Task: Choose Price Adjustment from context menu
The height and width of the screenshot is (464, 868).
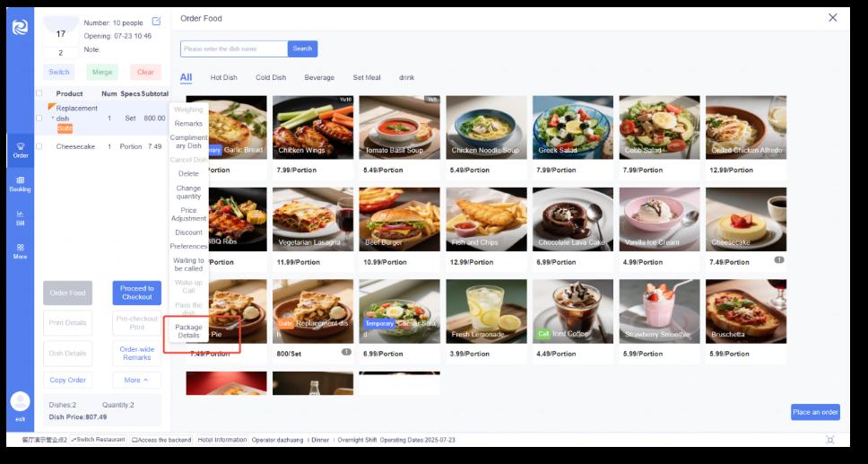Action: click(x=188, y=214)
